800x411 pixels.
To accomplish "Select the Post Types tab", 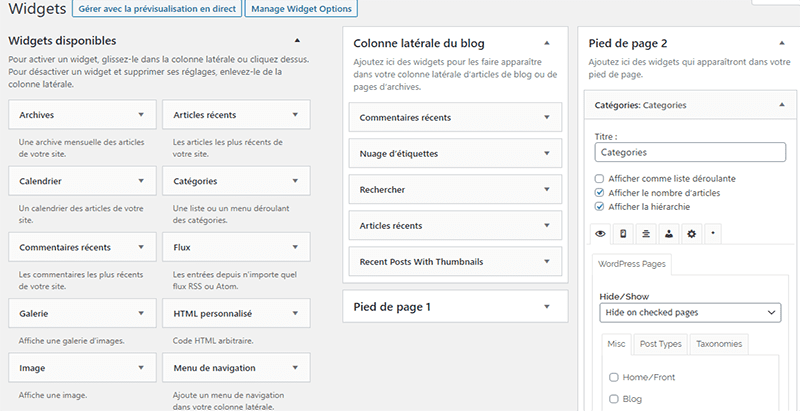I will [661, 344].
